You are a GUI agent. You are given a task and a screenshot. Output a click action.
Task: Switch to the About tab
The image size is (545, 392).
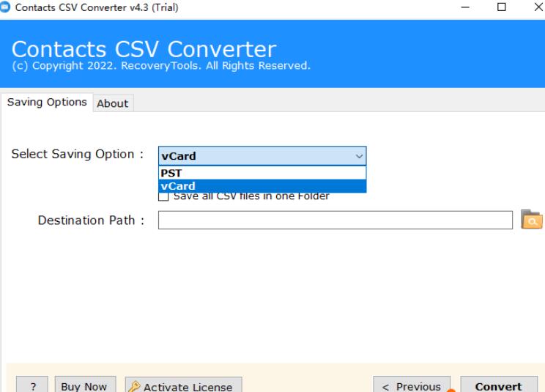coord(113,103)
